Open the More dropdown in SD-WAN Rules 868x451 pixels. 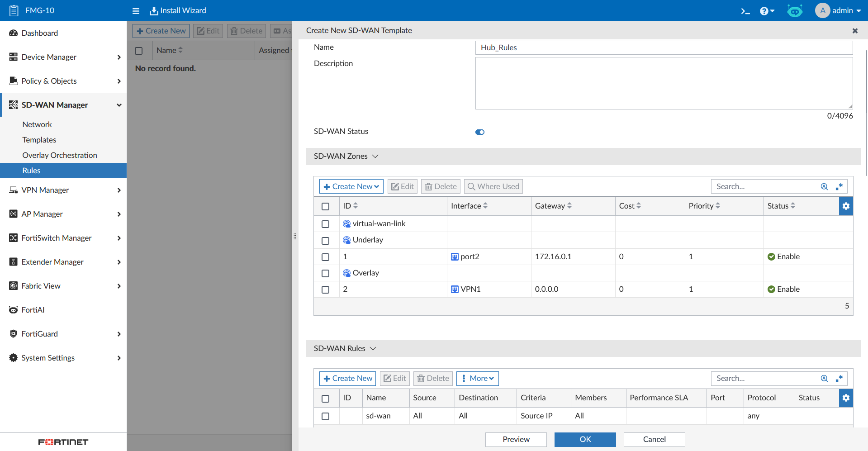(477, 379)
